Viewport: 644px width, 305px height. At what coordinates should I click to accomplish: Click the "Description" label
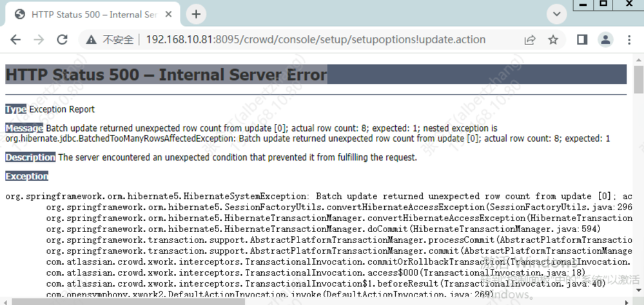click(x=30, y=157)
